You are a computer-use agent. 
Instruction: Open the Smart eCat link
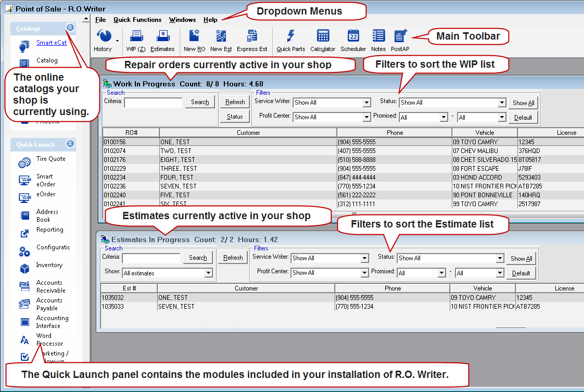pos(51,43)
